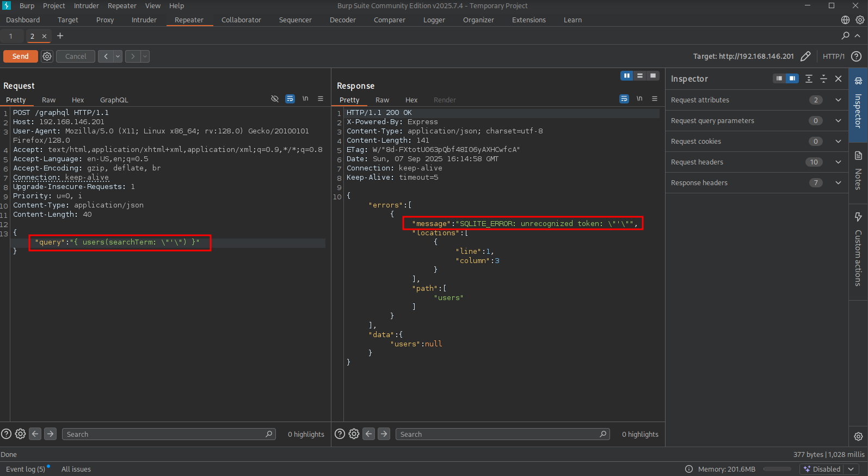Click the memory usage progress bar
The height and width of the screenshot is (476, 868).
(x=777, y=469)
